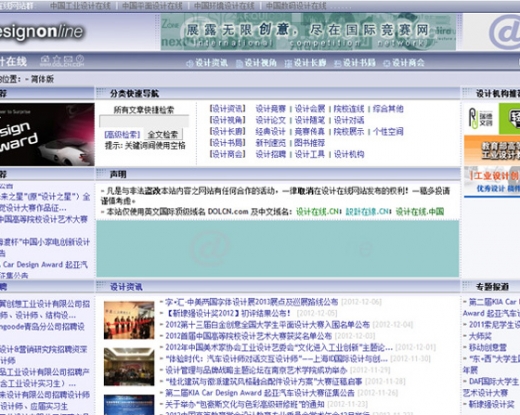The image size is (520, 415).
Task: Open the [设计视角] category link
Action: pyautogui.click(x=227, y=120)
